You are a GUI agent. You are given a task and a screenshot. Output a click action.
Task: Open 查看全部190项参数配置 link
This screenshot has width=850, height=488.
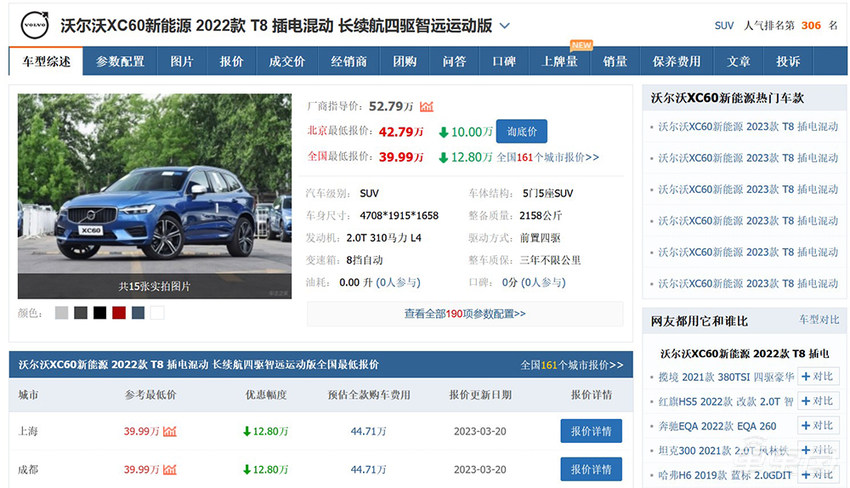click(x=465, y=313)
